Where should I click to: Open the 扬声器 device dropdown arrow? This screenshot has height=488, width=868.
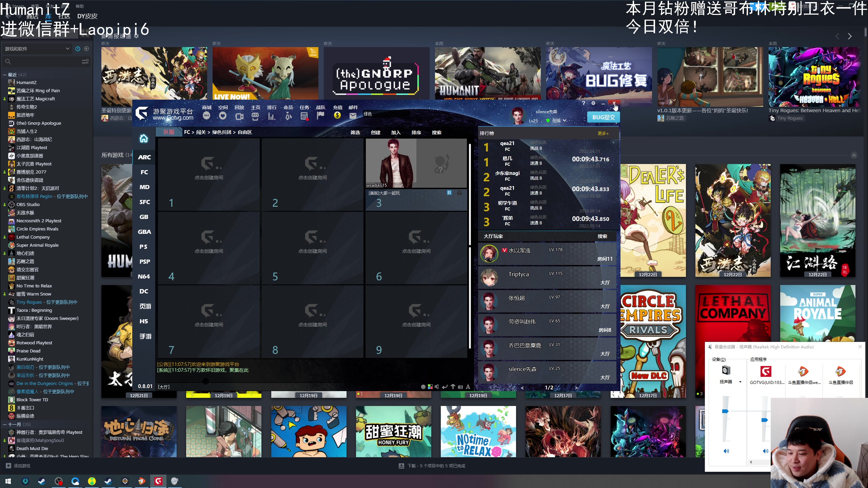point(740,382)
